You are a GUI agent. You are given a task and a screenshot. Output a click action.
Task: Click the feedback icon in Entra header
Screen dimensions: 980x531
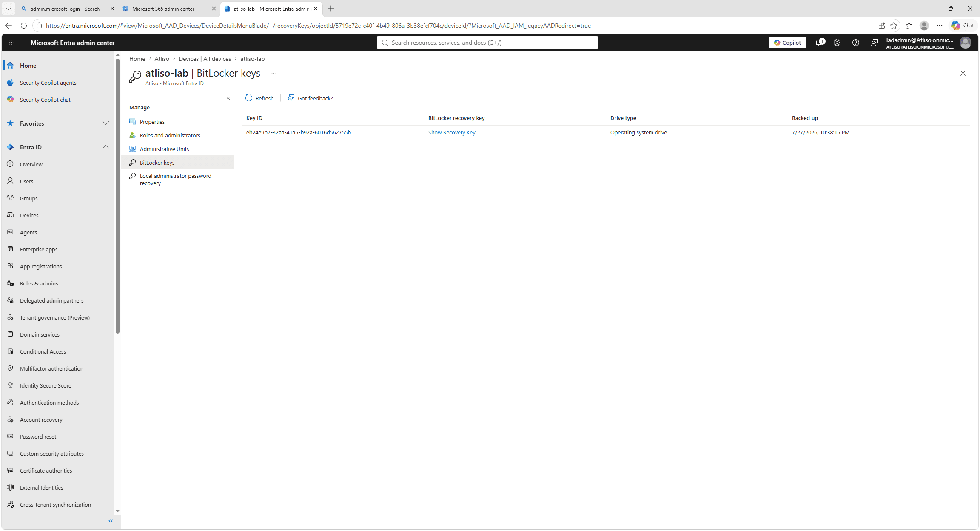click(875, 43)
